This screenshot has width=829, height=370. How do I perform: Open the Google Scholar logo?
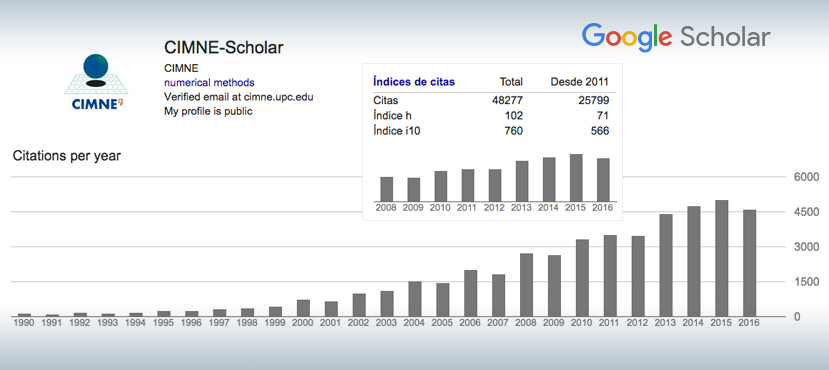[x=676, y=38]
